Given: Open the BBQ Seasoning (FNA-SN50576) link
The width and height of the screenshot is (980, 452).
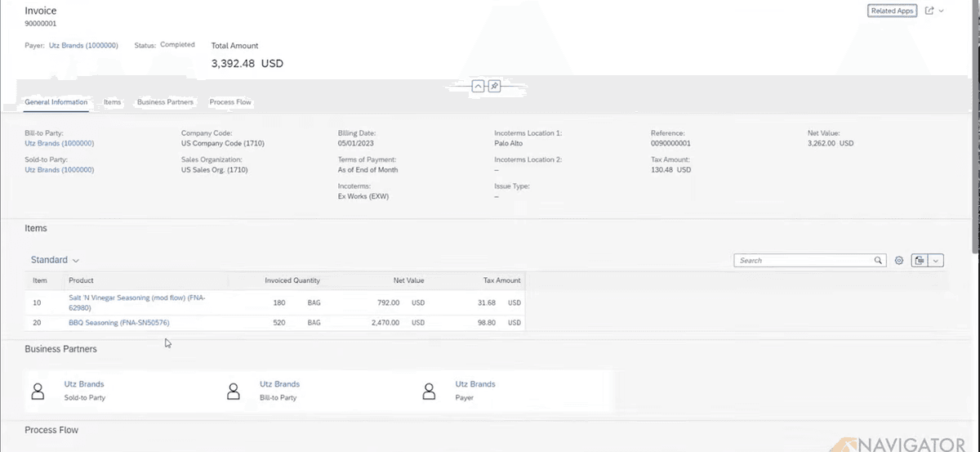Looking at the screenshot, I should pos(119,323).
